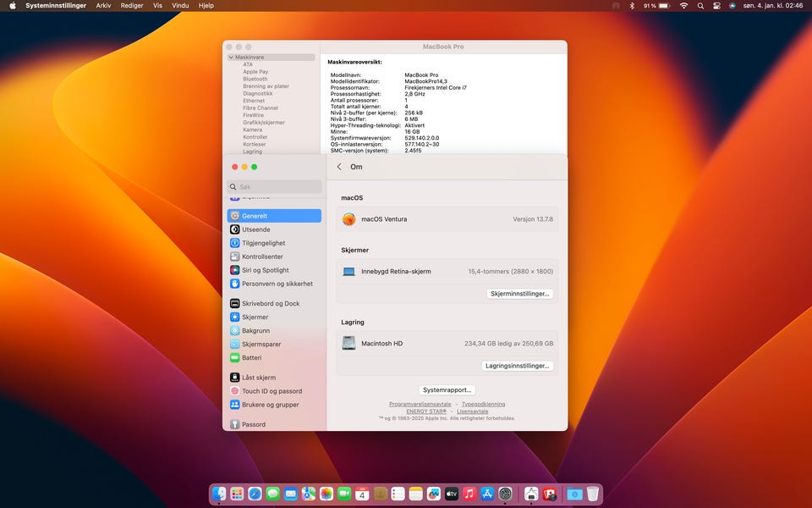The height and width of the screenshot is (508, 812).
Task: Click the Skjerminnstillinger button
Action: point(520,294)
